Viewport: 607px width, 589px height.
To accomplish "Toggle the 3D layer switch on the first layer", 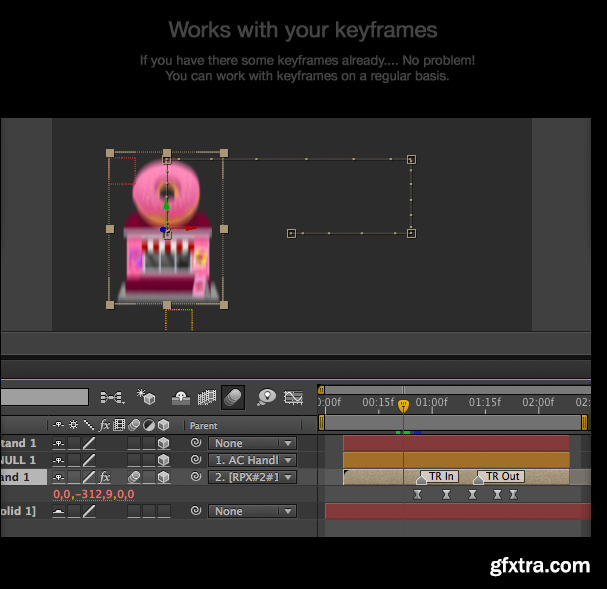I will click(163, 443).
